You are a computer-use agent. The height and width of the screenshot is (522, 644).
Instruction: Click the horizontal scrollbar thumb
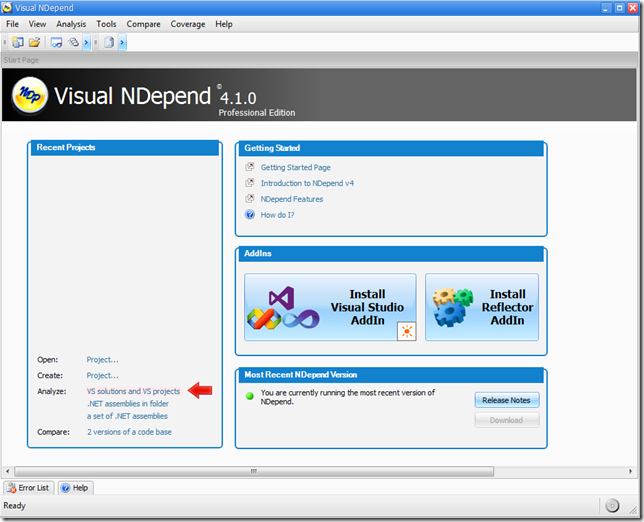[254, 471]
